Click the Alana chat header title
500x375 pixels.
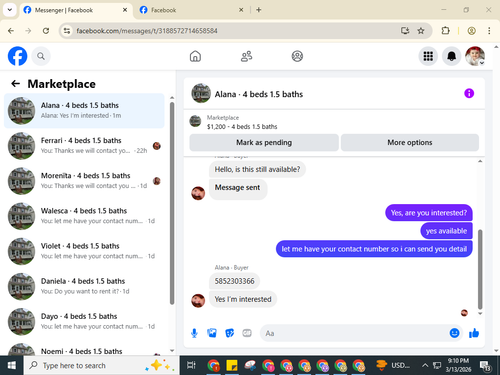click(259, 94)
